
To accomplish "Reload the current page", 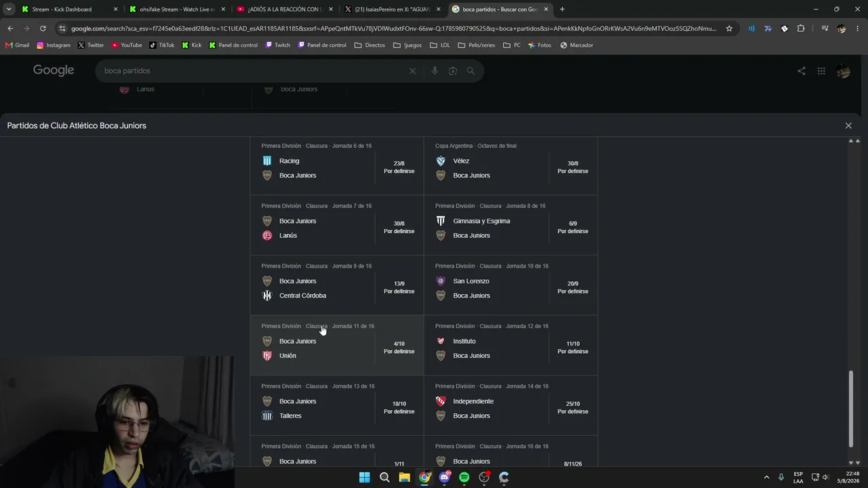I will (x=43, y=28).
